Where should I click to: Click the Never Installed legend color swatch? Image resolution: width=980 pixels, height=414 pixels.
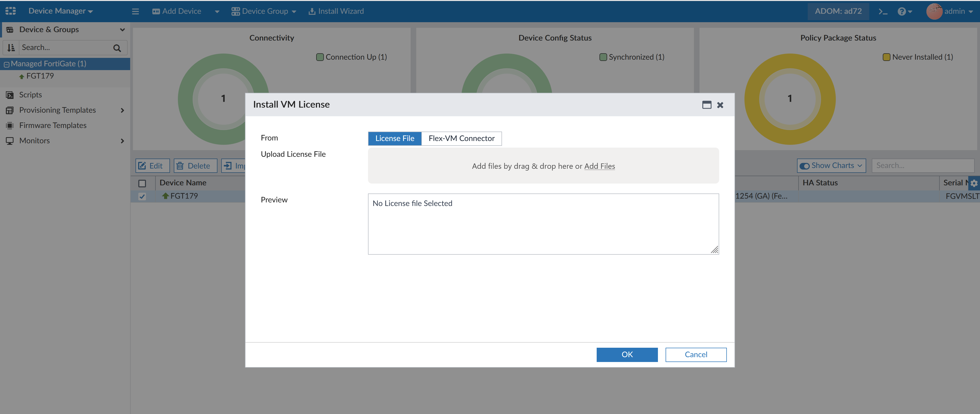886,57
